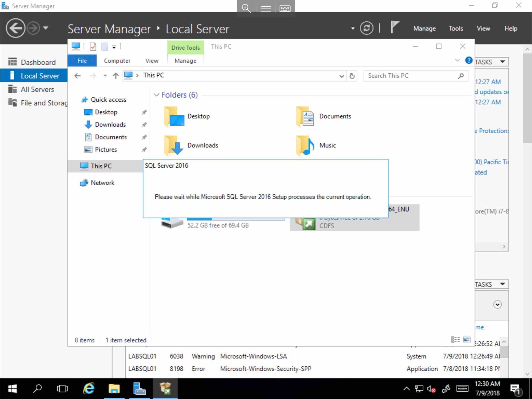Select Dashboard in Server Manager sidebar
532x399 pixels.
[34, 62]
